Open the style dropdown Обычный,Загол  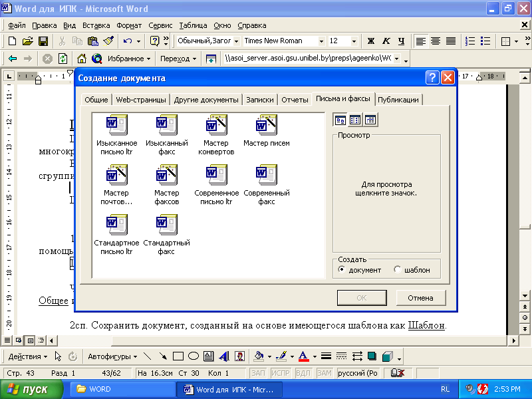[237, 41]
